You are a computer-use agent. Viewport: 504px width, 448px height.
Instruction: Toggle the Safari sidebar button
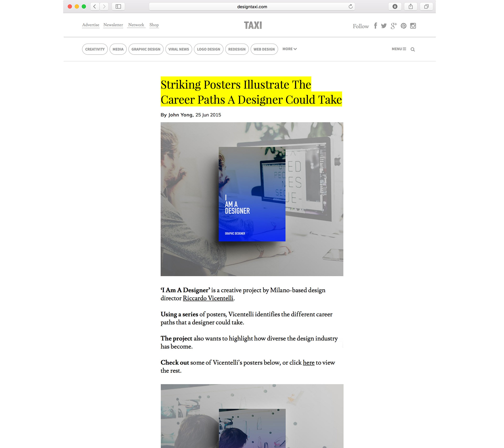118,7
